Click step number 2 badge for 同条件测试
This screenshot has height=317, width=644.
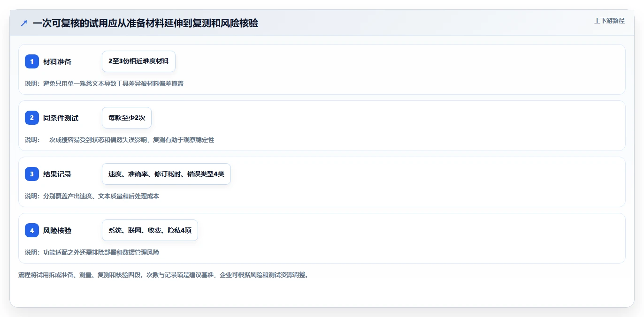tap(32, 118)
